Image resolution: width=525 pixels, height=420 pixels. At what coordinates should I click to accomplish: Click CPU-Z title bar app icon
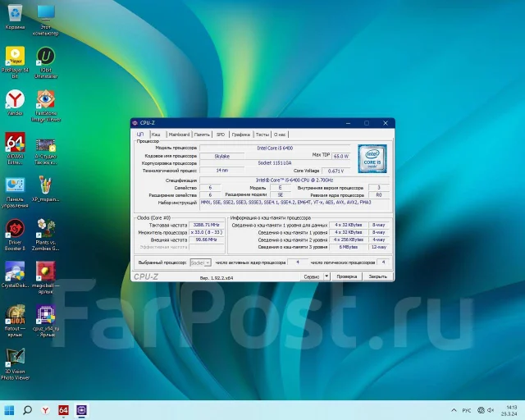click(135, 123)
